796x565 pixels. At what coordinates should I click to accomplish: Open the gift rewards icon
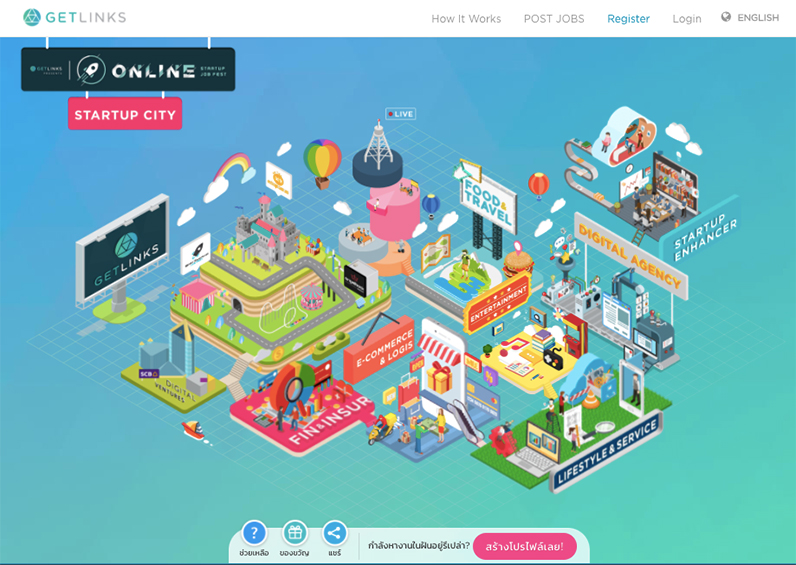[x=294, y=532]
